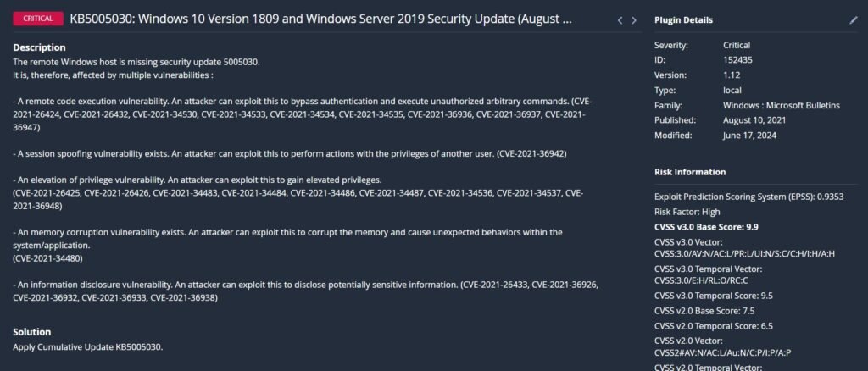Click the CVSS v3.0 Base Score 9.9 line

[704, 226]
